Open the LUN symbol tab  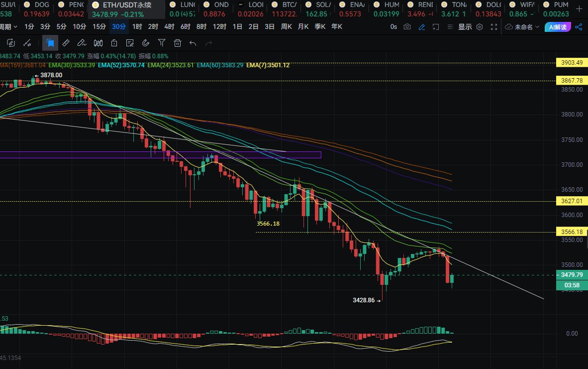click(183, 9)
